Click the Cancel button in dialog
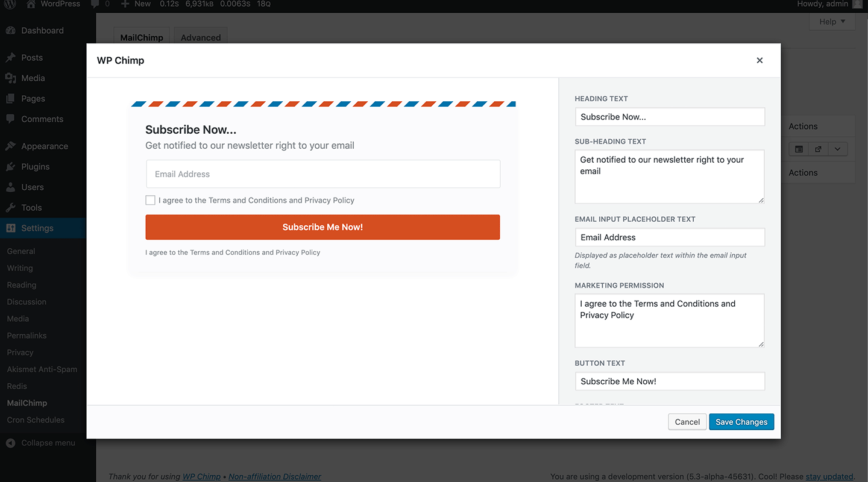This screenshot has width=868, height=482. tap(687, 422)
